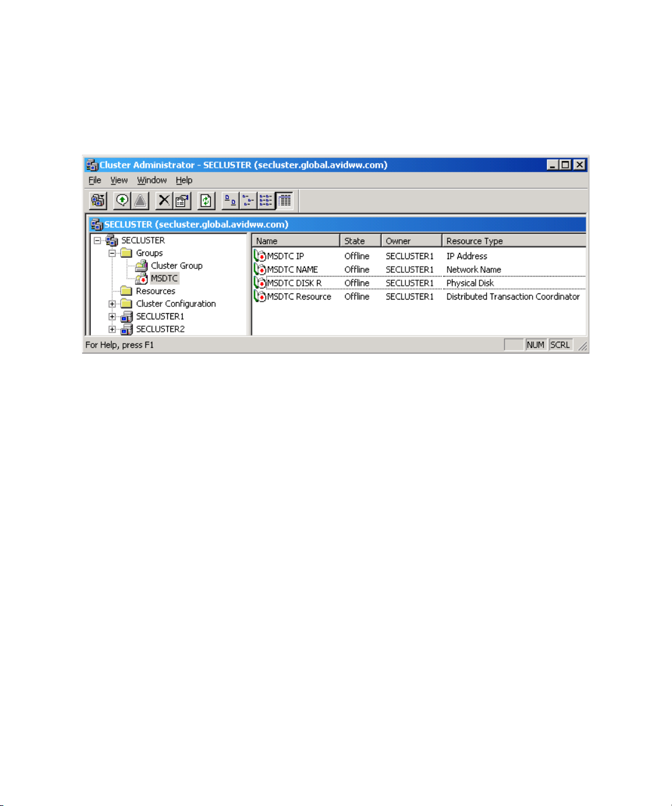Click the MSDTC Resource row icon
The width and height of the screenshot is (672, 806).
click(x=260, y=297)
